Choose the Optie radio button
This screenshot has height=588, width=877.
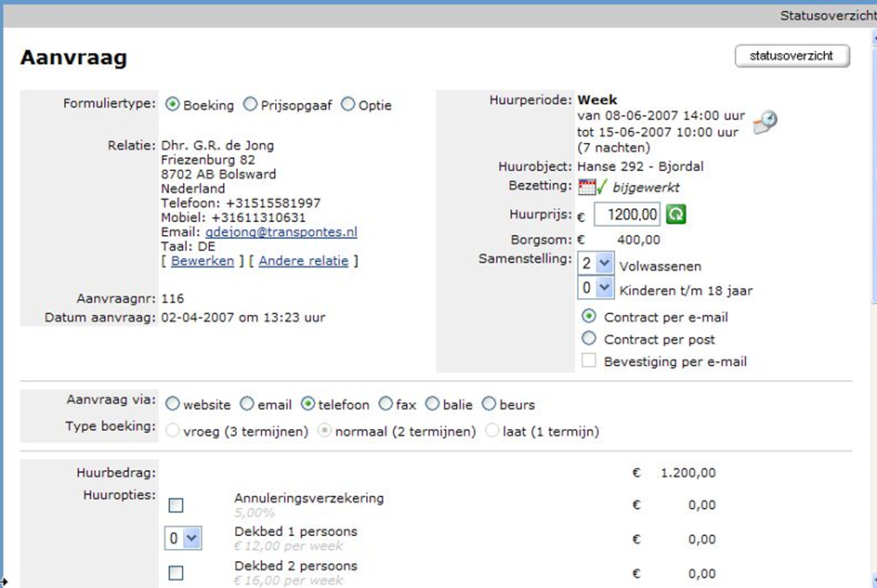(x=348, y=105)
